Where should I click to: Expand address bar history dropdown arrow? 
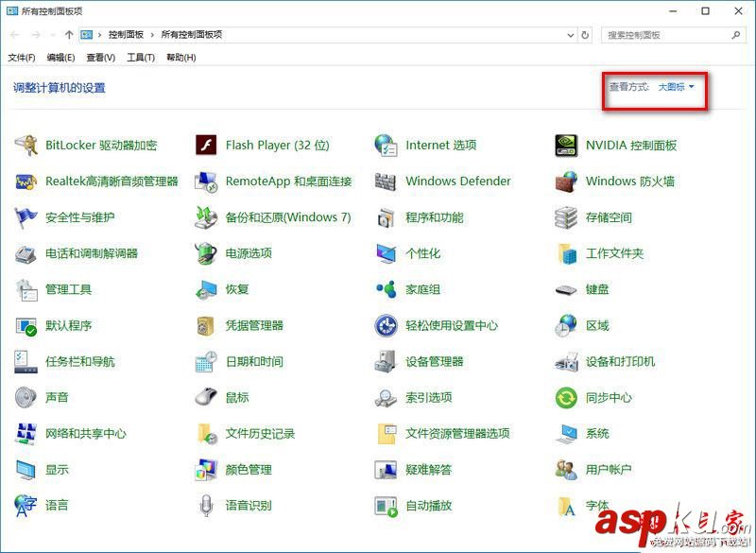click(x=571, y=35)
